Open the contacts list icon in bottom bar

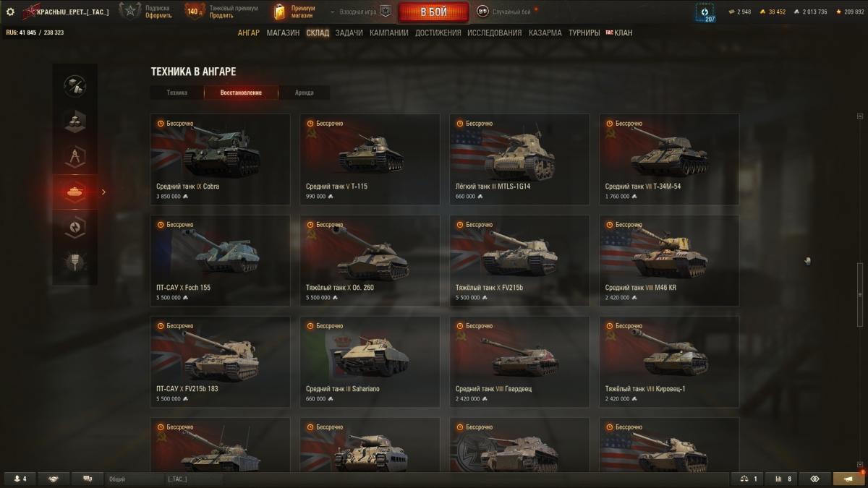coord(20,479)
